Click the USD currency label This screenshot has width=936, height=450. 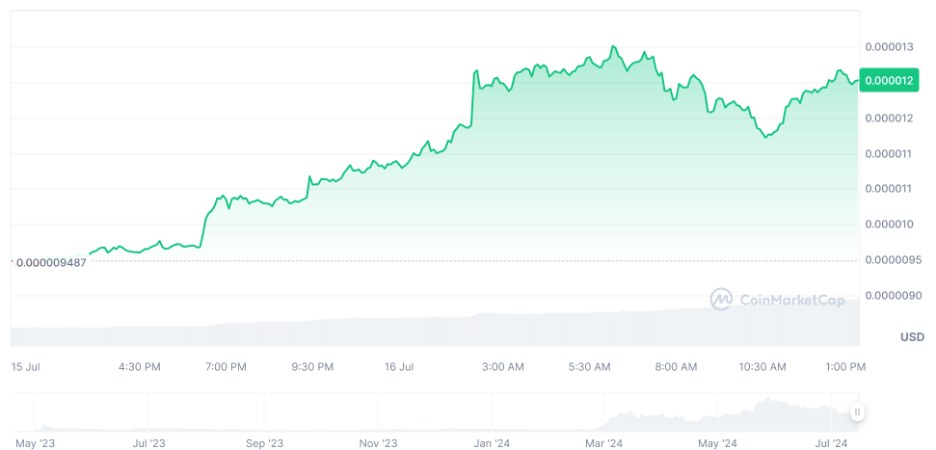coord(911,335)
